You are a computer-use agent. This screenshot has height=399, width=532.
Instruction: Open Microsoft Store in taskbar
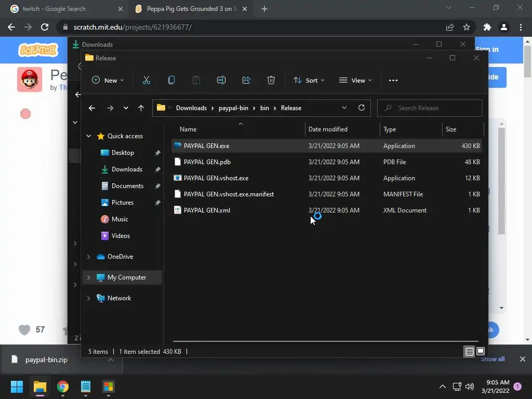click(x=108, y=387)
